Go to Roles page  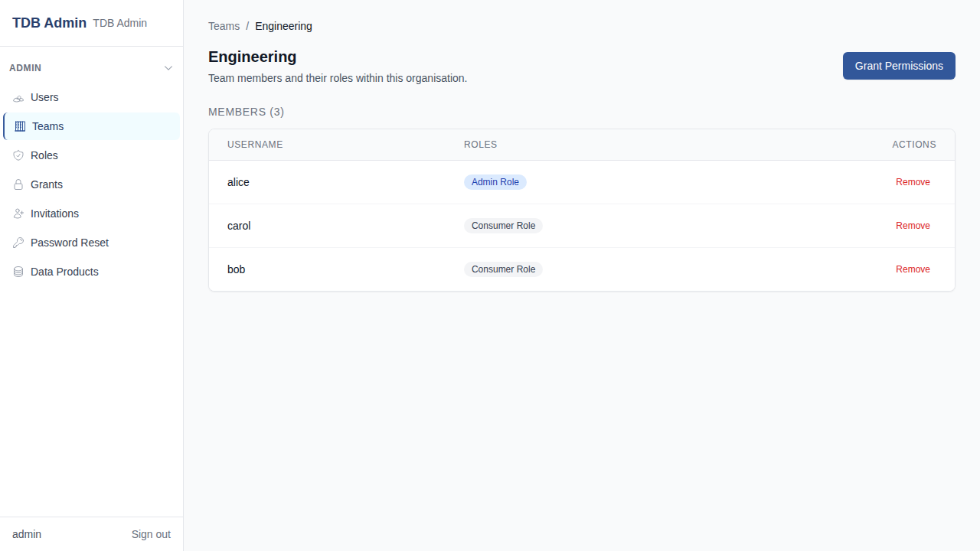click(x=92, y=155)
